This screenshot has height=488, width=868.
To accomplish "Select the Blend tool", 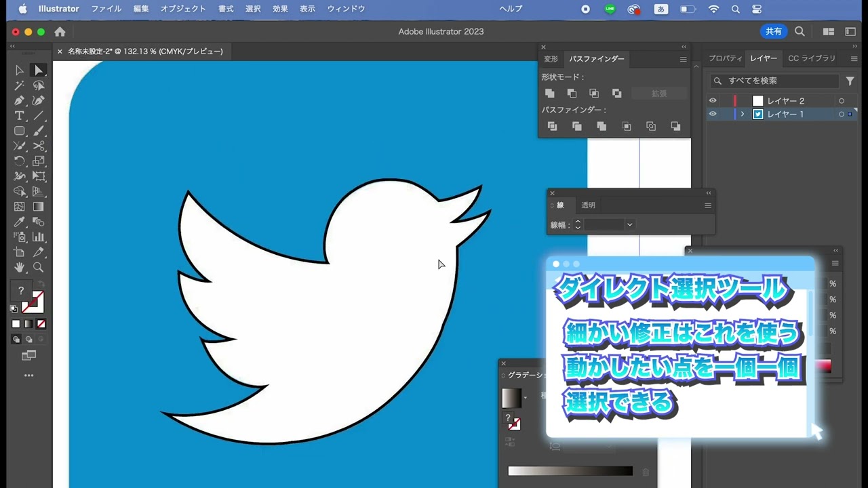I will pos(39,222).
